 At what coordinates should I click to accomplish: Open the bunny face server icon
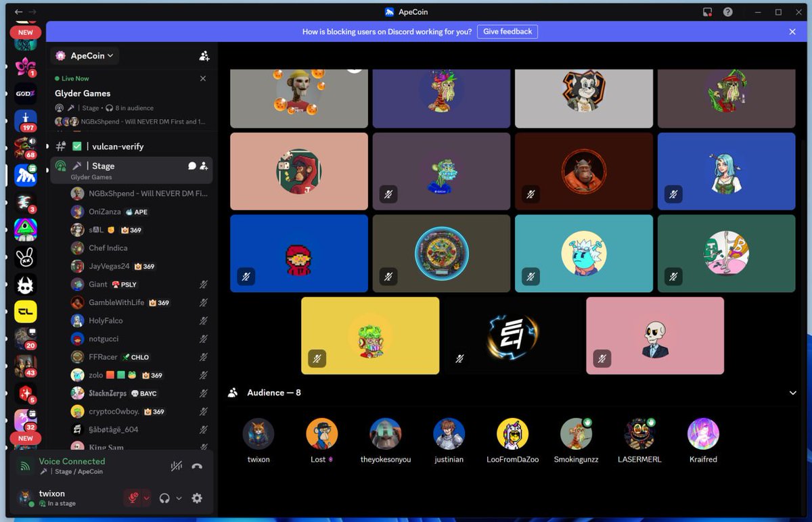25,257
